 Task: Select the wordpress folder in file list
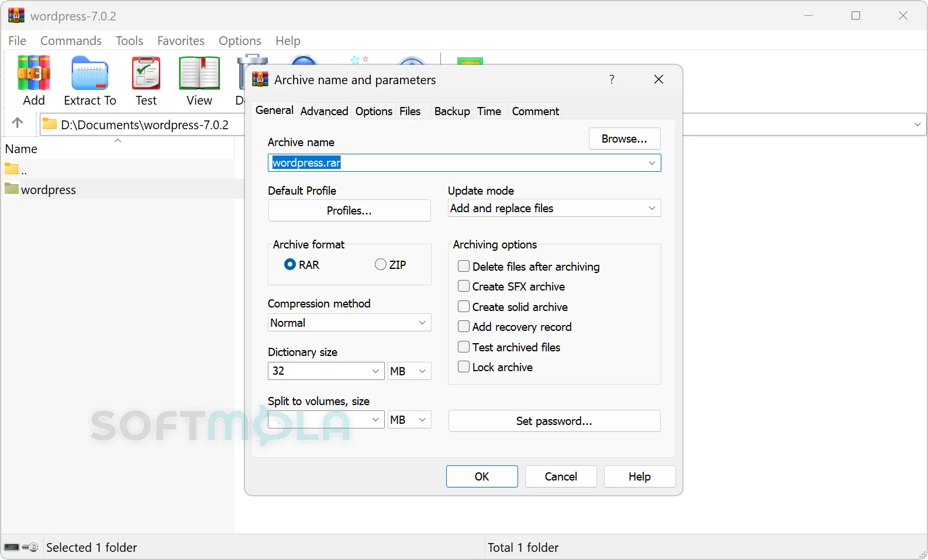40,189
